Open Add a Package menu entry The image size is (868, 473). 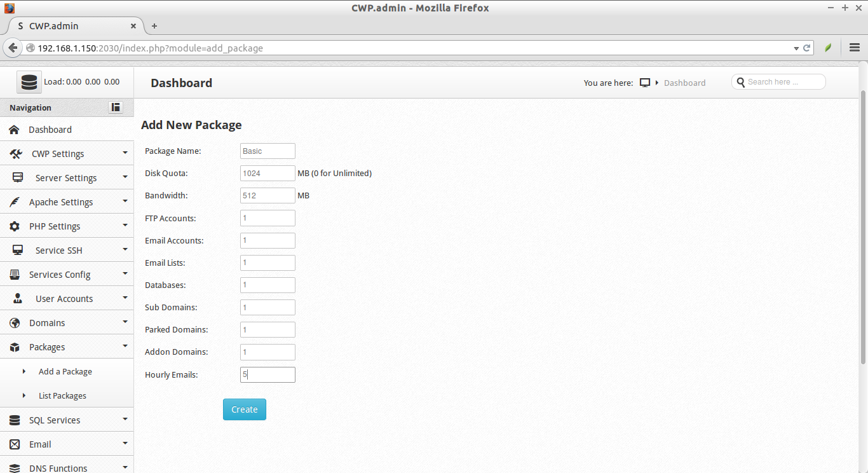tap(65, 371)
